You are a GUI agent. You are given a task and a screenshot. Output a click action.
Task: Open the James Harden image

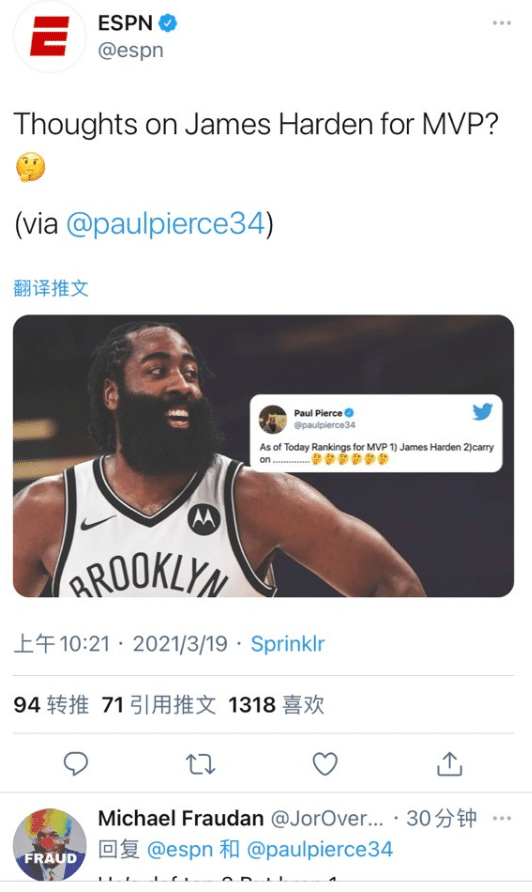(x=263, y=456)
